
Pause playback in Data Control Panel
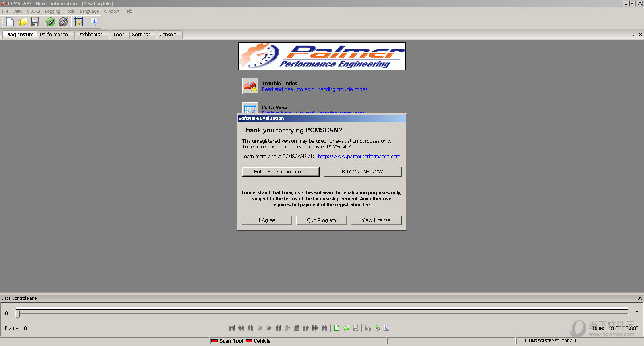[278, 328]
